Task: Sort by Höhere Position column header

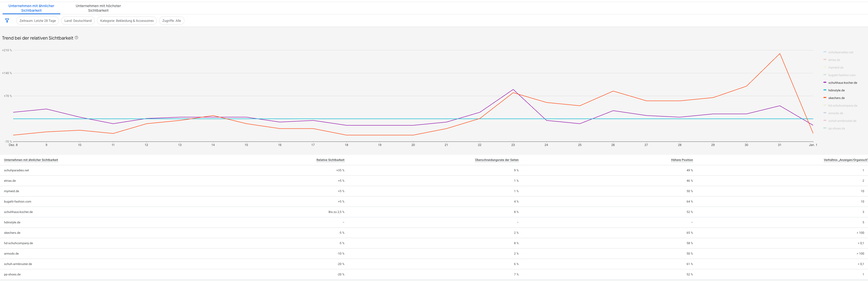Action: [682, 160]
